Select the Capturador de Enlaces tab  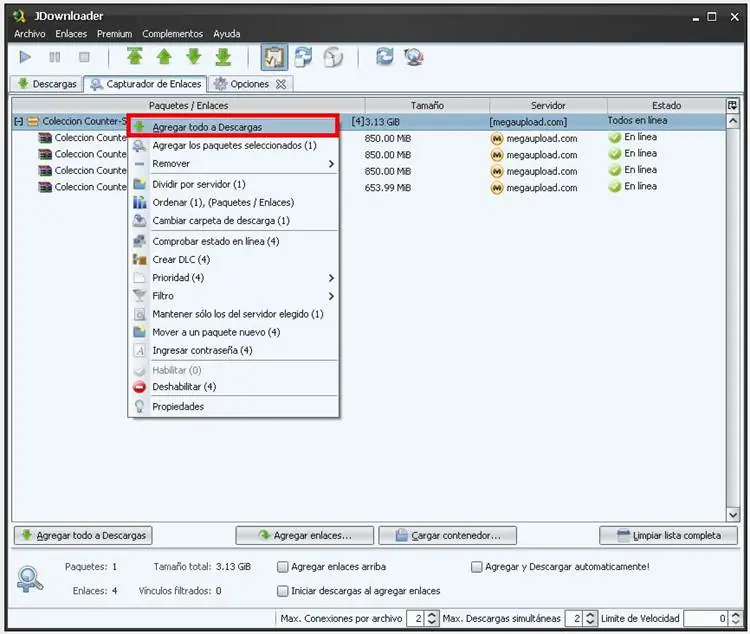[x=146, y=84]
